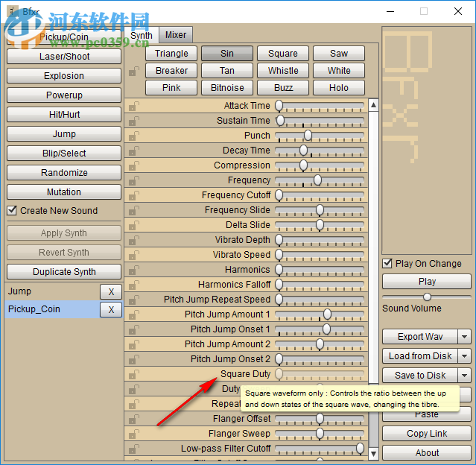Toggle the lock icon beside Punch
The width and height of the screenshot is (476, 465).
pyautogui.click(x=134, y=136)
